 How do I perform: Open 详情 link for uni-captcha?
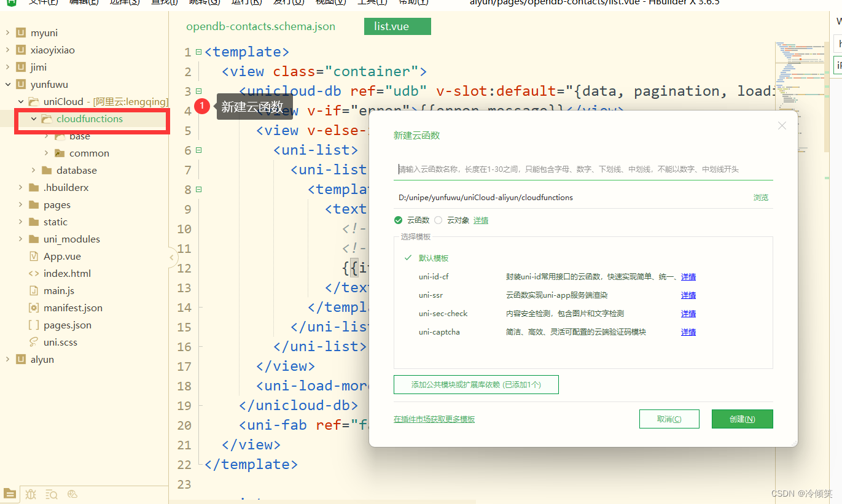click(x=688, y=332)
